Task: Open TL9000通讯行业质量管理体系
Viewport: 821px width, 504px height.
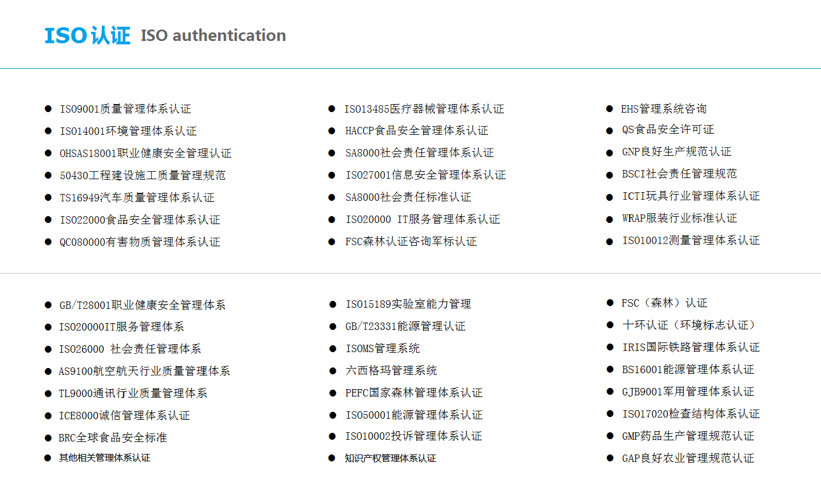Action: click(x=133, y=393)
